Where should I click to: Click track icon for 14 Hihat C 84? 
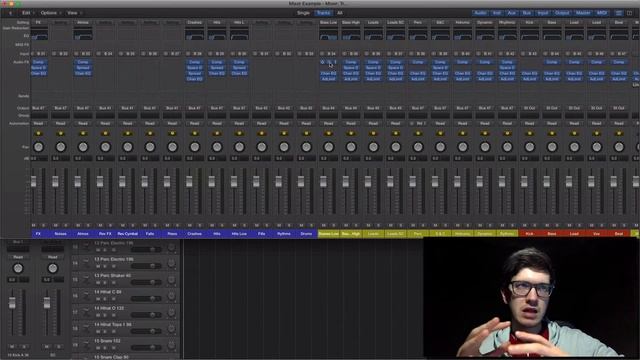[x=86, y=295]
